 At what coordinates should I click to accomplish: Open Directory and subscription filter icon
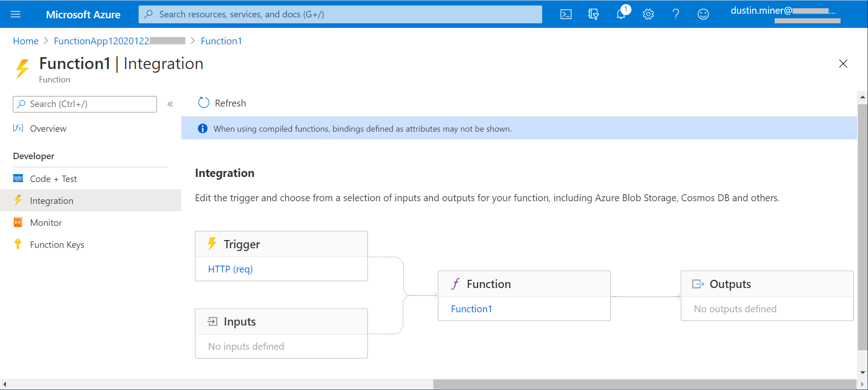pyautogui.click(x=593, y=14)
